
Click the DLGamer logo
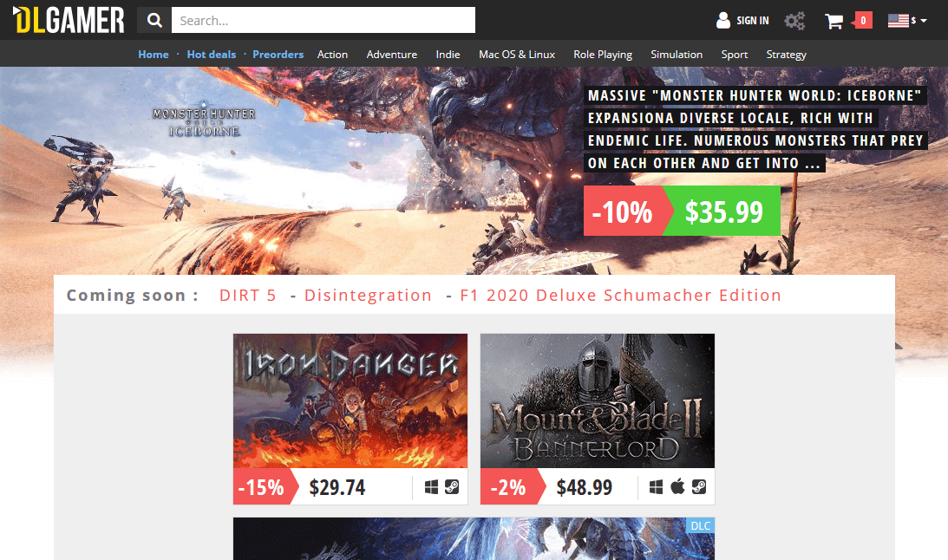69,20
